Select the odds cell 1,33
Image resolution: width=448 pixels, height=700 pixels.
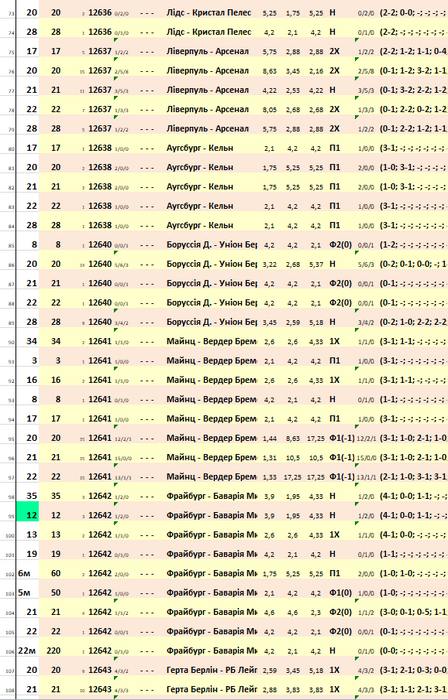click(270, 477)
